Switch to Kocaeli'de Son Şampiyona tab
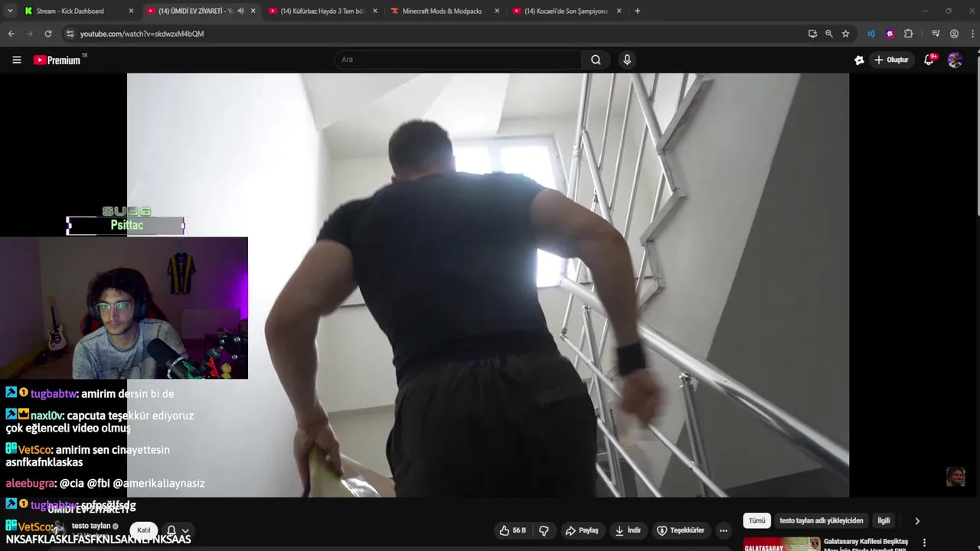 coord(567,11)
